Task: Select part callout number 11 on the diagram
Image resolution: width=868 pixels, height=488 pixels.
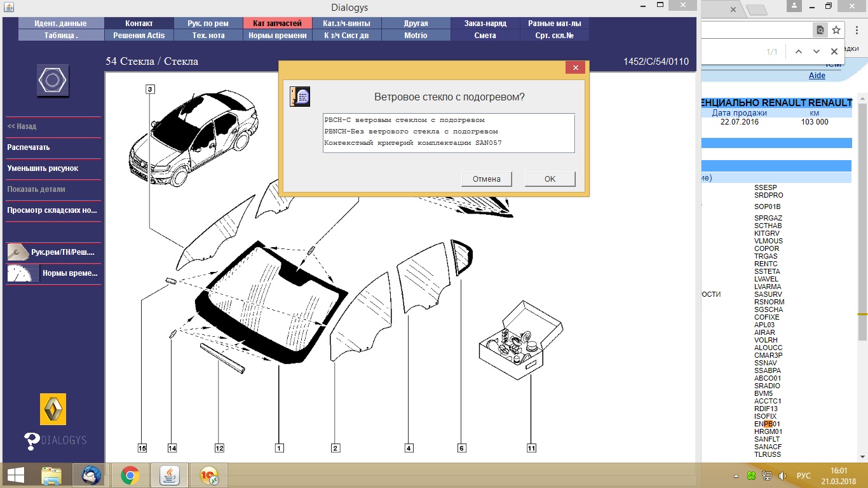Action: click(531, 448)
